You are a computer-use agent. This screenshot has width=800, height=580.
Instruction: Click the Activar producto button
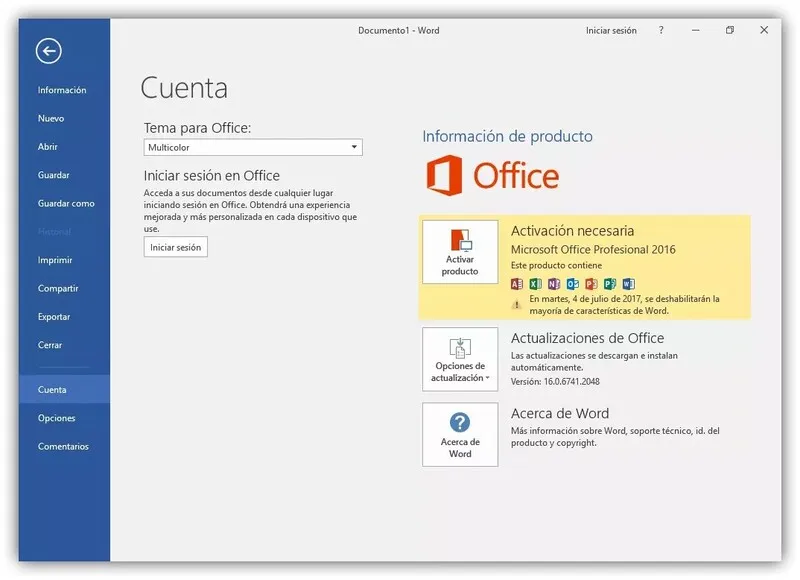[460, 252]
